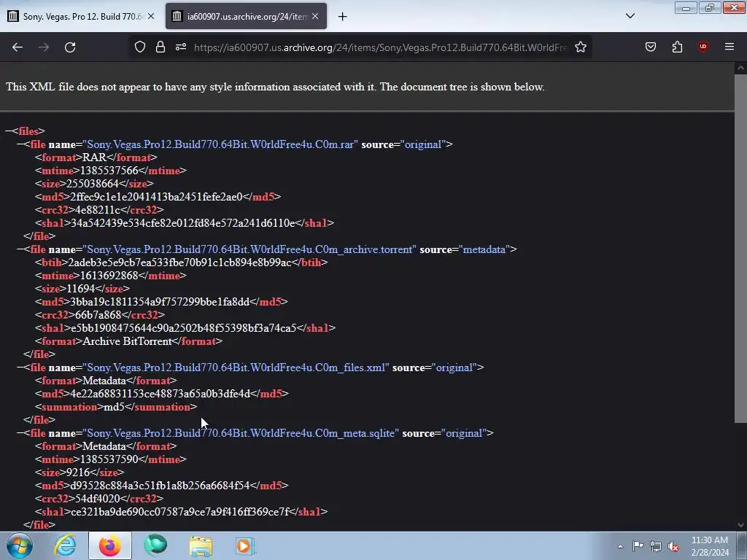This screenshot has height=560, width=747.
Task: Click the md5 value 4e22a68831153ce48873a65a0b3dfe4d
Action: coord(160,393)
